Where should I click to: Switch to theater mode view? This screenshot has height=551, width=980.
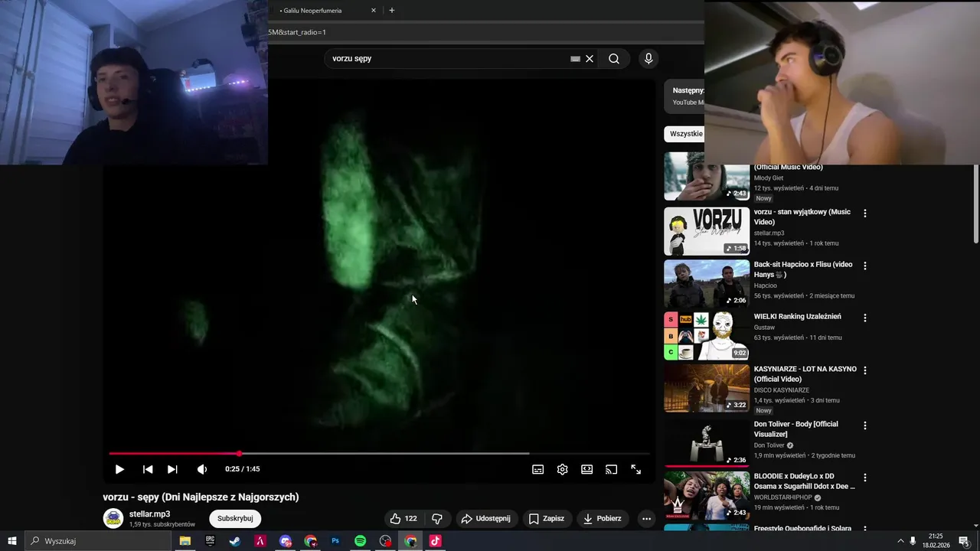(x=586, y=469)
